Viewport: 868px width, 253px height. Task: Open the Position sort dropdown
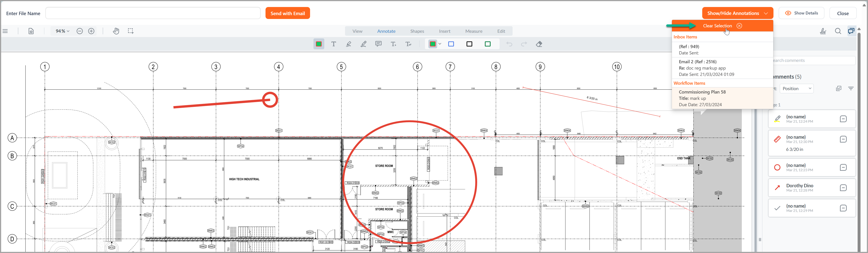796,89
